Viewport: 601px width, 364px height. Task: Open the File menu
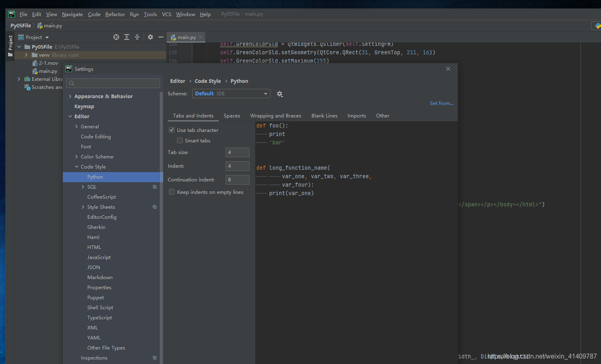coord(23,14)
